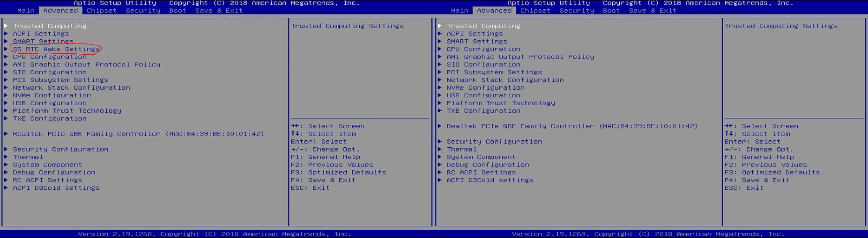The width and height of the screenshot is (868, 238).
Task: Open ACPI Settings in right screen
Action: point(475,34)
